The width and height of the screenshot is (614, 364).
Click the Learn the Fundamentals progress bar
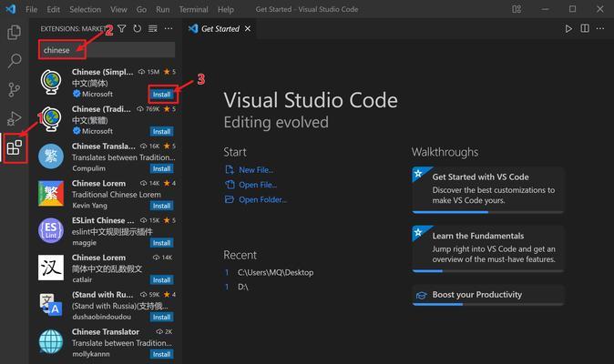click(488, 270)
